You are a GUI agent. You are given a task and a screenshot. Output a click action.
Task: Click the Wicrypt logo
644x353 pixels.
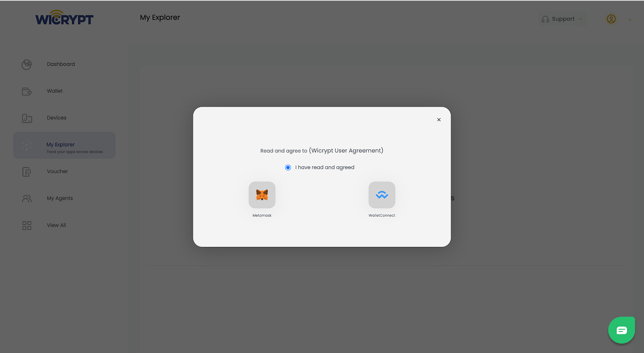click(x=64, y=17)
